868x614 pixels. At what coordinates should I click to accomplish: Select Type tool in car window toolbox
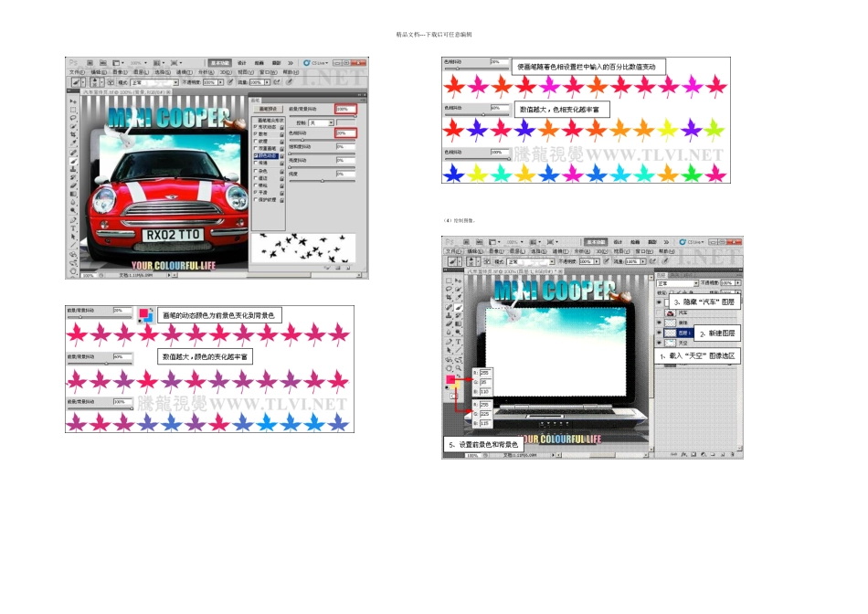(73, 228)
